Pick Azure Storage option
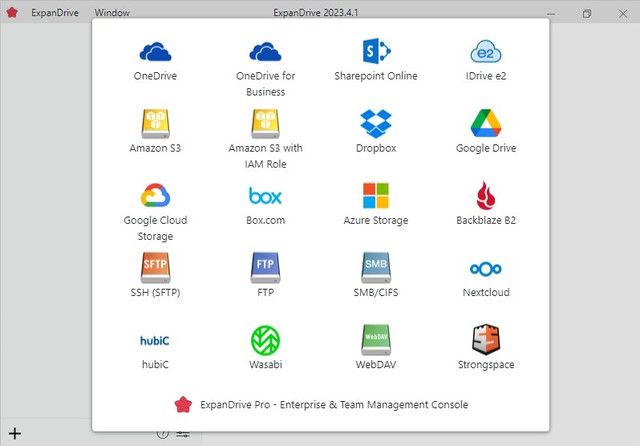 click(x=375, y=196)
